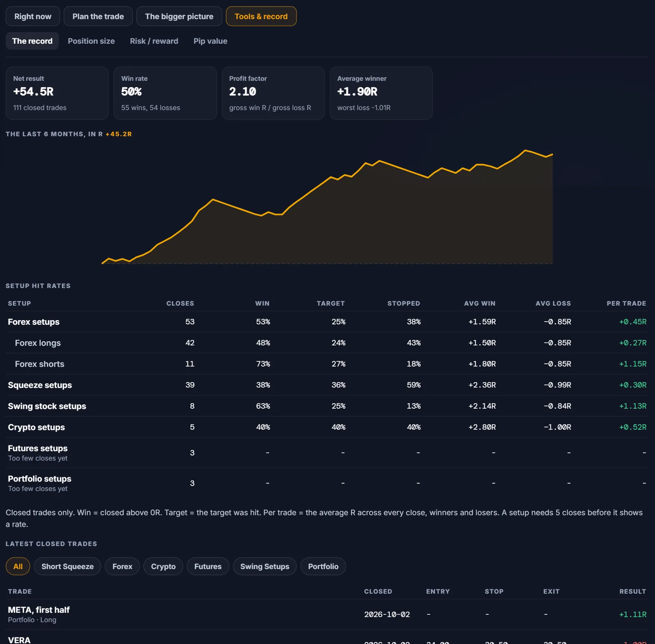Switch to the Pip value tab
Image resolution: width=655 pixels, height=644 pixels.
[210, 41]
